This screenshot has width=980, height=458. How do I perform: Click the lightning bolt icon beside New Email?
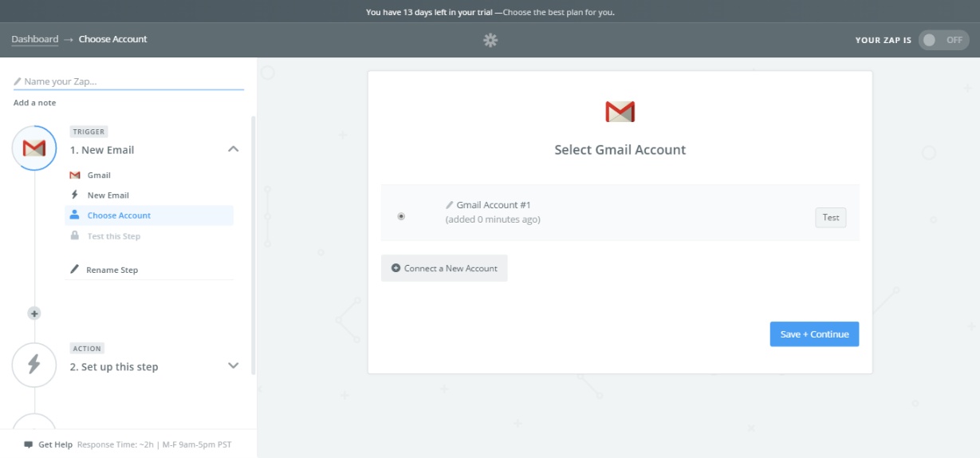point(75,195)
